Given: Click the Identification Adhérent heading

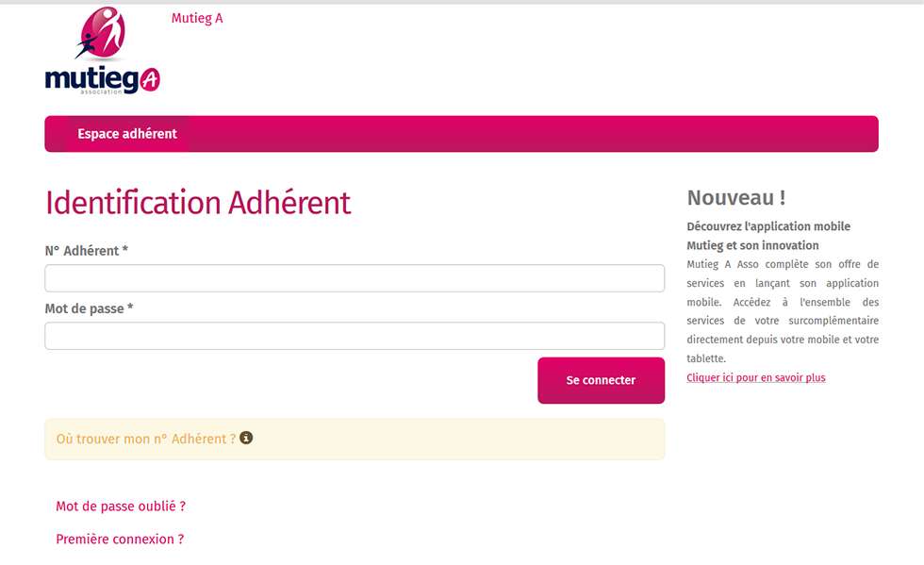Looking at the screenshot, I should (198, 202).
